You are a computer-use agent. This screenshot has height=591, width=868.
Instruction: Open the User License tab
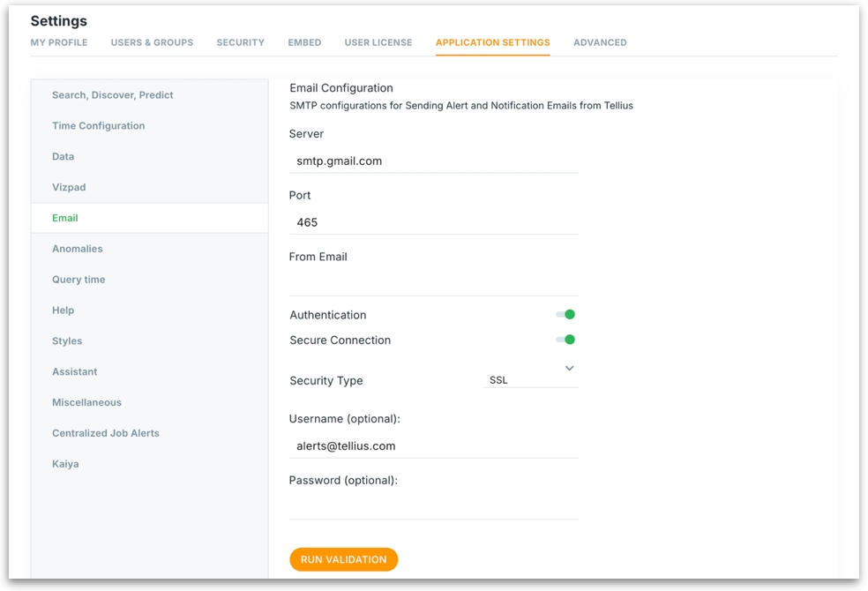click(378, 42)
